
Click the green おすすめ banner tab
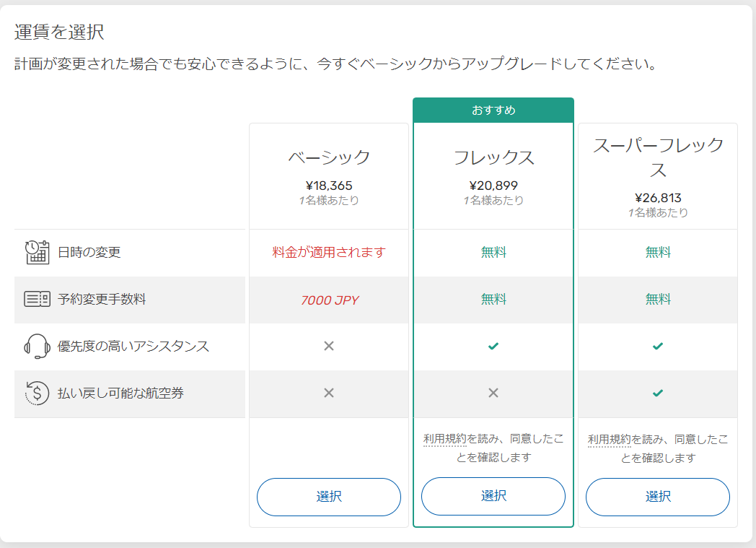493,110
